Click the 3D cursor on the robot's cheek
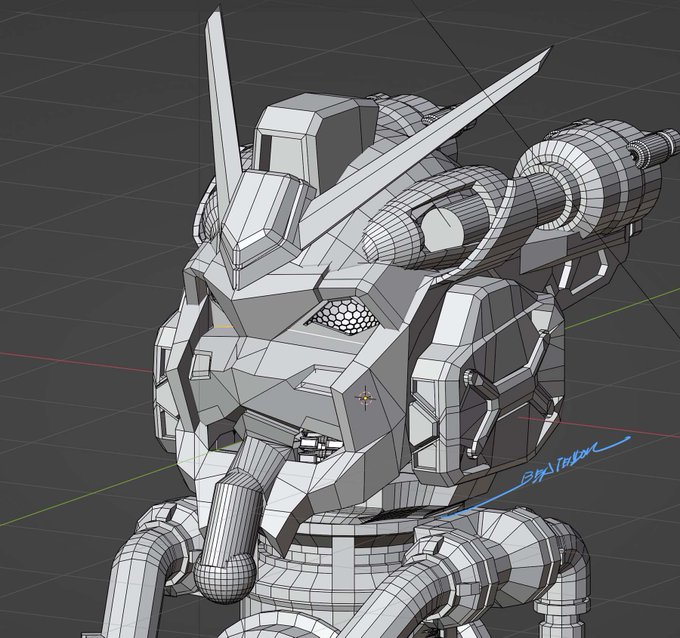The height and width of the screenshot is (638, 680). pyautogui.click(x=365, y=398)
